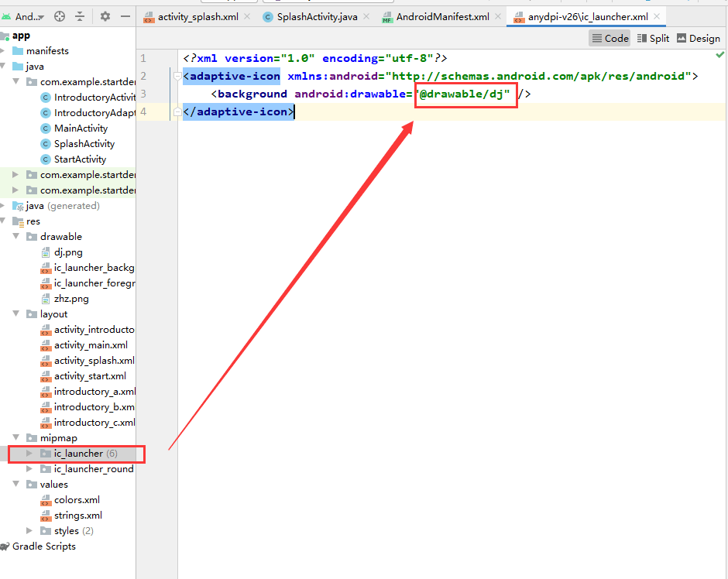728x579 pixels.
Task: Collapse the first com.example.startdemo package arrow
Action: tap(15, 81)
